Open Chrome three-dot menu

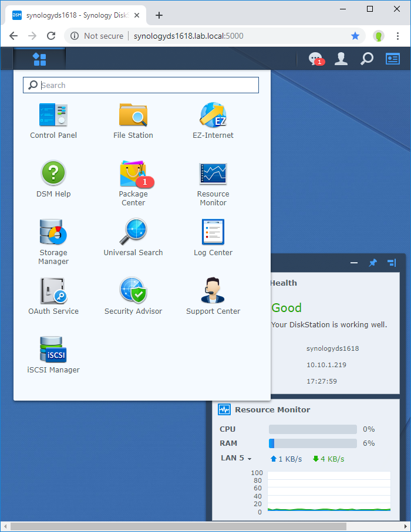point(397,36)
